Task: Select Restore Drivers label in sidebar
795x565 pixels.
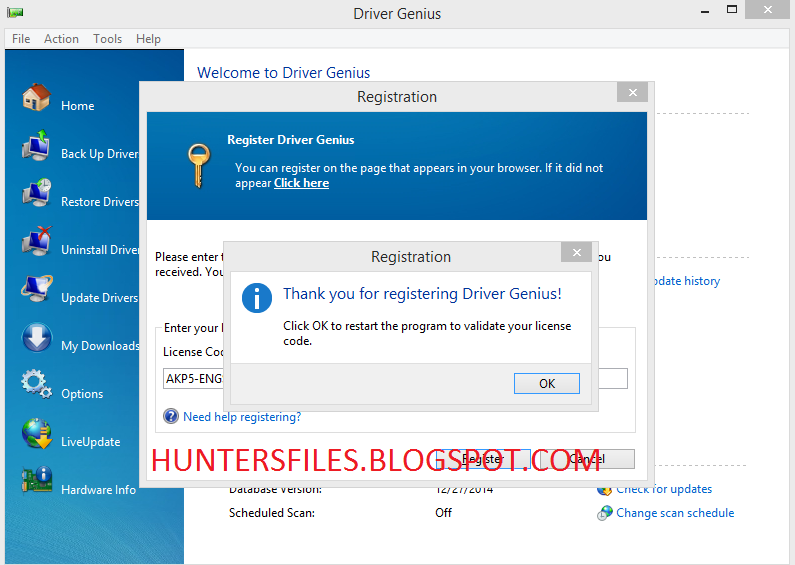Action: click(x=99, y=202)
